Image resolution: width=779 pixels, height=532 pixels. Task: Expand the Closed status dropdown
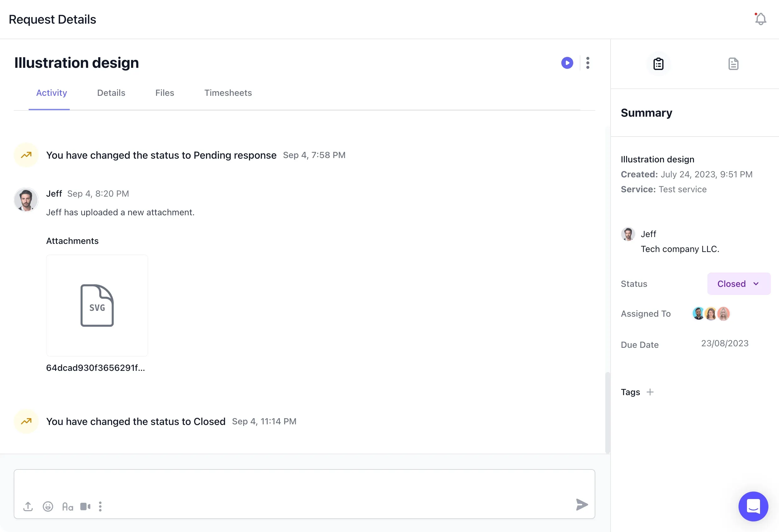pos(739,284)
